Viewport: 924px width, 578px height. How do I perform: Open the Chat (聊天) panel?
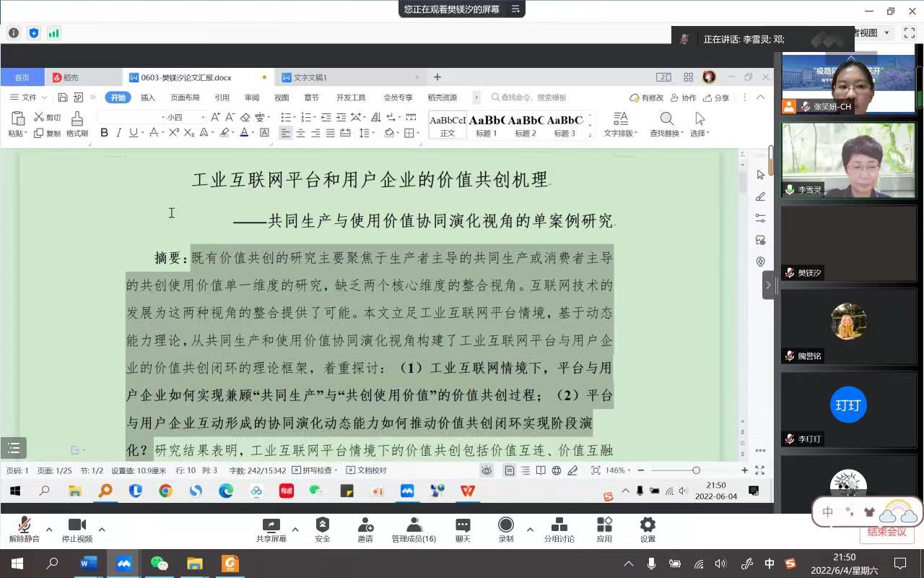pyautogui.click(x=463, y=525)
